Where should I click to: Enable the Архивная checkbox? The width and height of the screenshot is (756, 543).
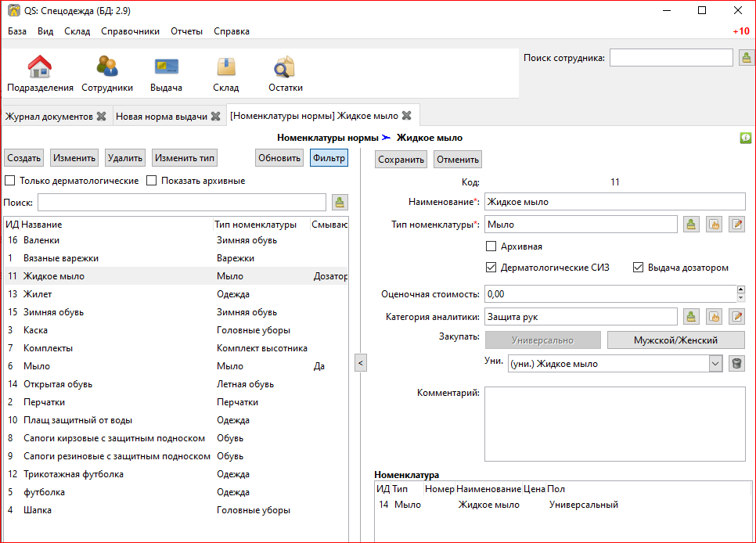click(491, 246)
